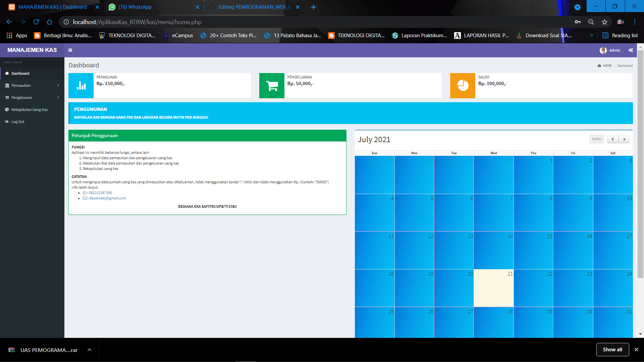
Task: Reload the page with the refresh icon
Action: [x=36, y=22]
